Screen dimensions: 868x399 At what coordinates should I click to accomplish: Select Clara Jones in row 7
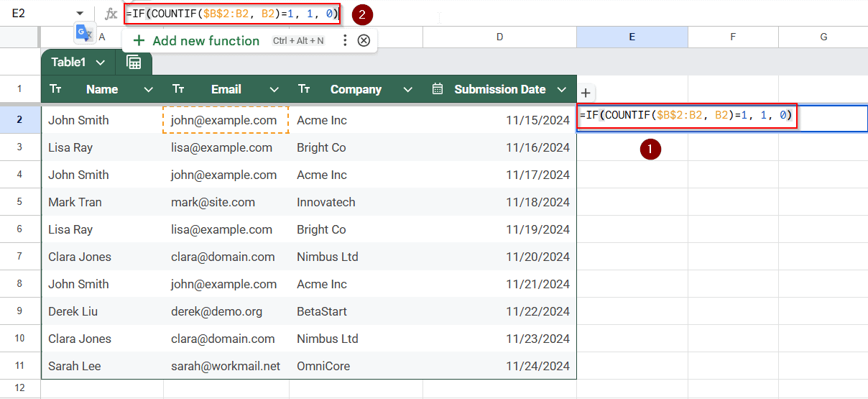[102, 257]
